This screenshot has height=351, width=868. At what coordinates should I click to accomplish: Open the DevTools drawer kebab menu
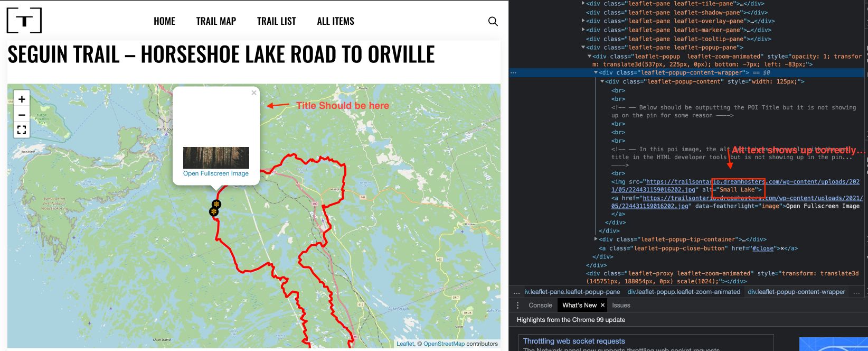[x=517, y=305]
